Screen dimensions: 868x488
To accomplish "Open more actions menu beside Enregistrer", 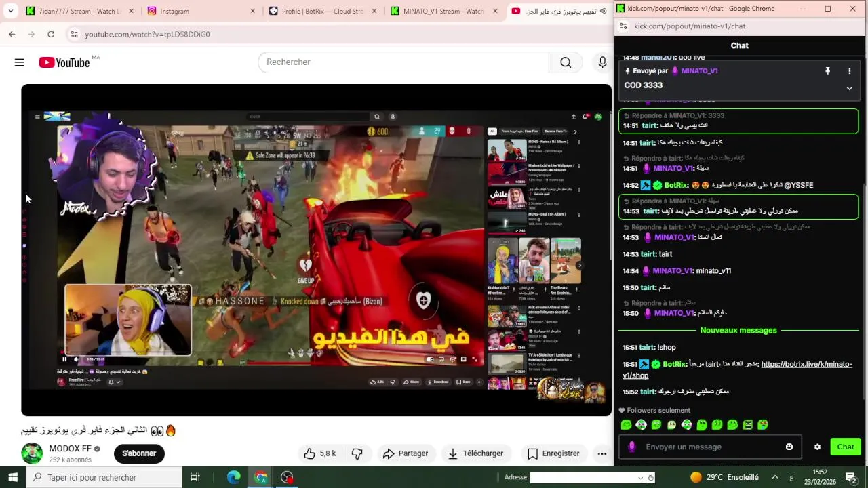I will (x=601, y=453).
